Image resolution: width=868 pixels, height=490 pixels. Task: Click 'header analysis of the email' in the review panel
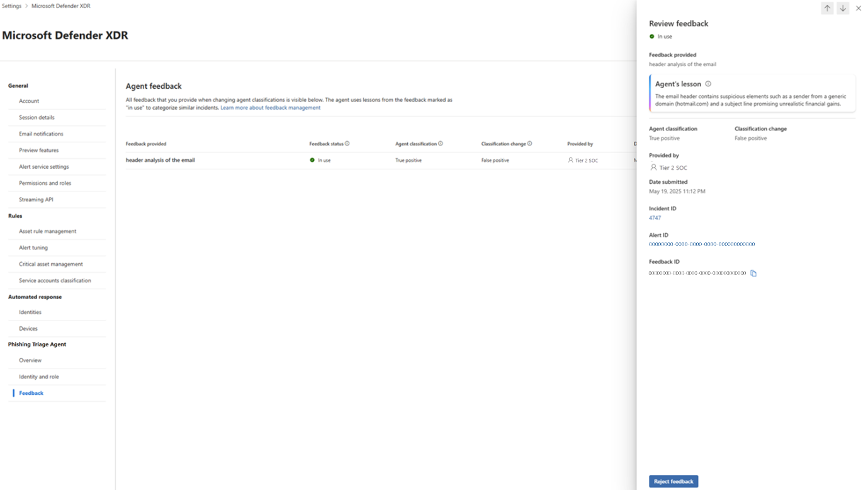(x=682, y=64)
